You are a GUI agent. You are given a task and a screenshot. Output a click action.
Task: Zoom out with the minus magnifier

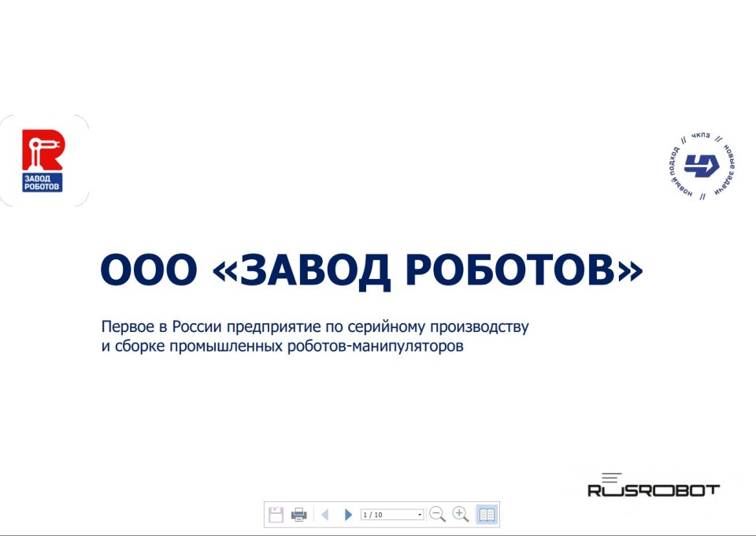pyautogui.click(x=438, y=515)
